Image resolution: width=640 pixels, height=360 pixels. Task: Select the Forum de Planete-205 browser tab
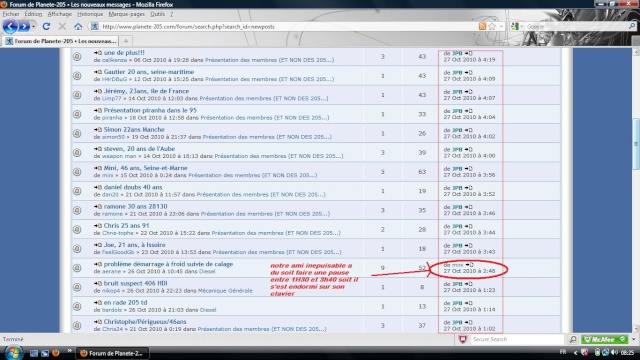(x=60, y=41)
